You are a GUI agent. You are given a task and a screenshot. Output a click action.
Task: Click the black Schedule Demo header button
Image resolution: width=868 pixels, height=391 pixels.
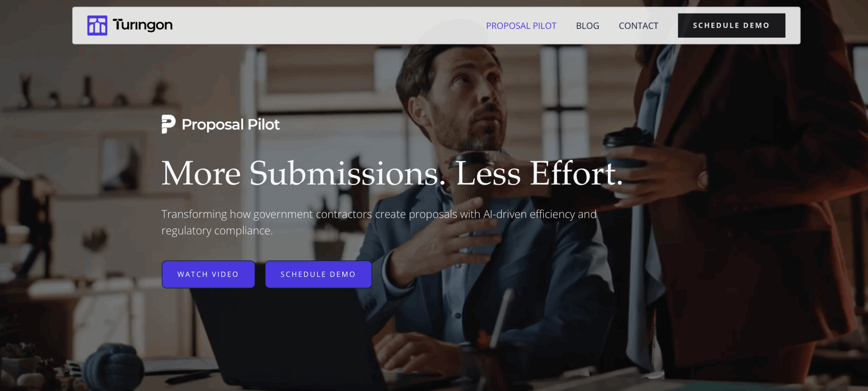731,25
